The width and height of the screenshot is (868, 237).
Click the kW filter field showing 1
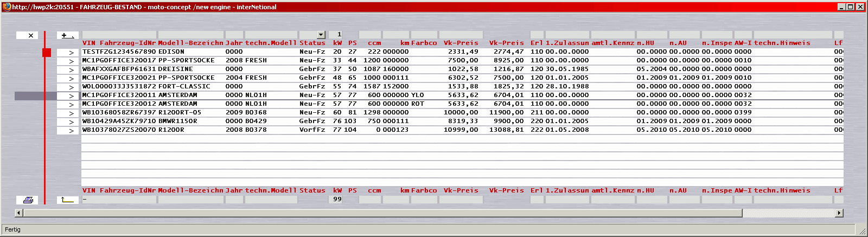[336, 35]
